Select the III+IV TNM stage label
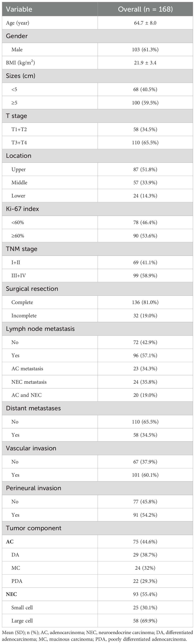The image size is (195, 644). pos(18,276)
